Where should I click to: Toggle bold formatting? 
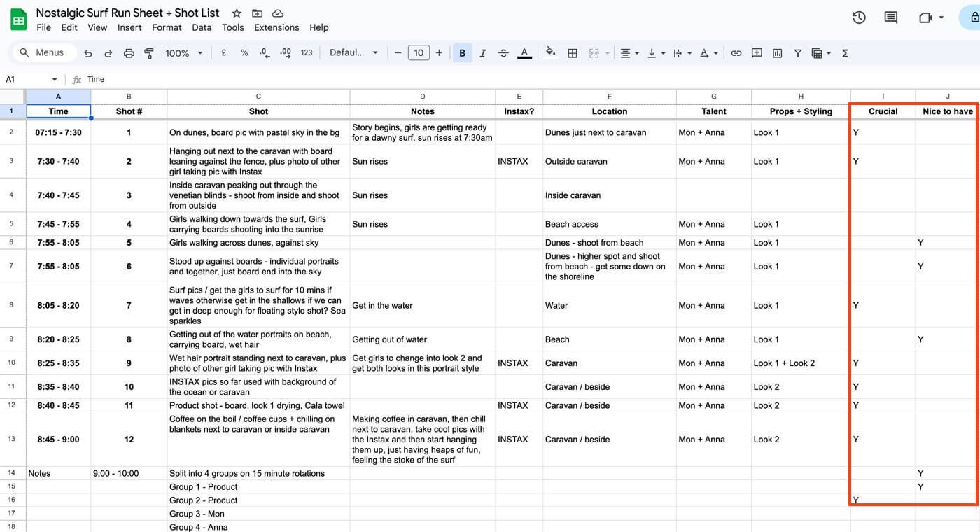point(462,52)
